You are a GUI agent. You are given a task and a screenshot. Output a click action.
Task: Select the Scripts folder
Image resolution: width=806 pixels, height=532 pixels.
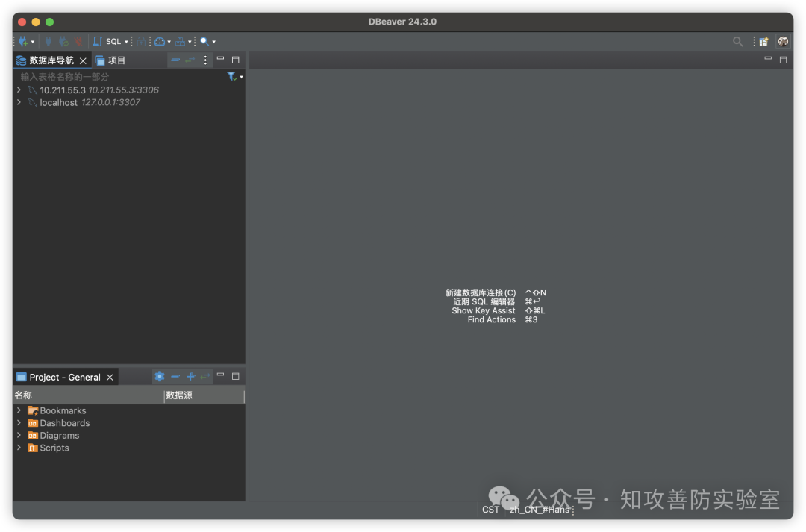pos(49,448)
